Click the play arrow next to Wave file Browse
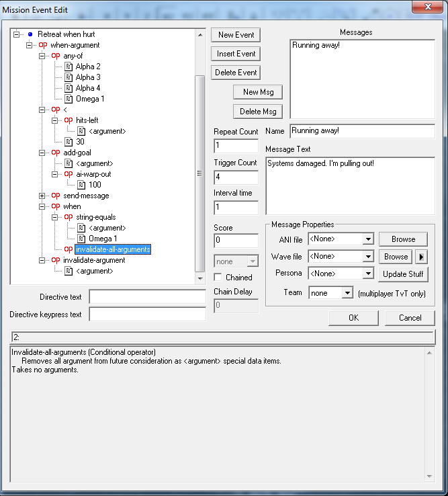 [x=421, y=256]
